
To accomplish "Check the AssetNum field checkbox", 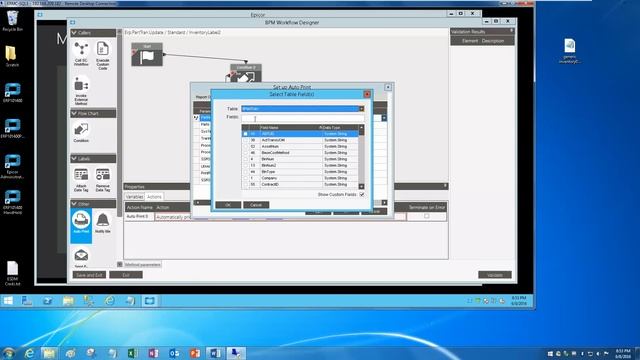I will (245, 147).
